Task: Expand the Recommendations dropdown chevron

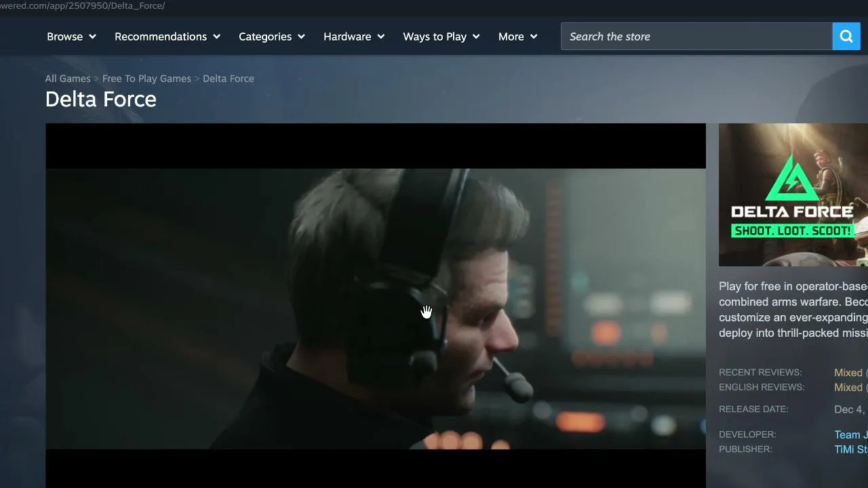Action: [x=216, y=37]
